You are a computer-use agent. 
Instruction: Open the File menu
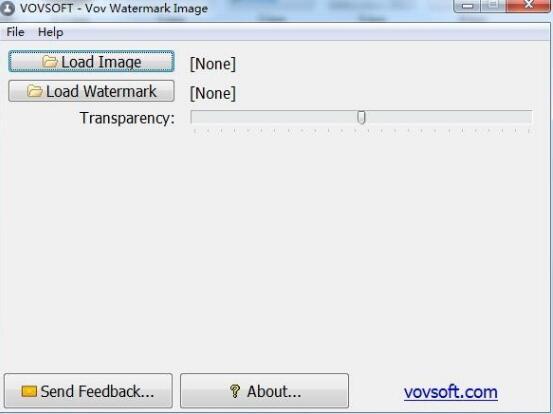click(x=16, y=32)
